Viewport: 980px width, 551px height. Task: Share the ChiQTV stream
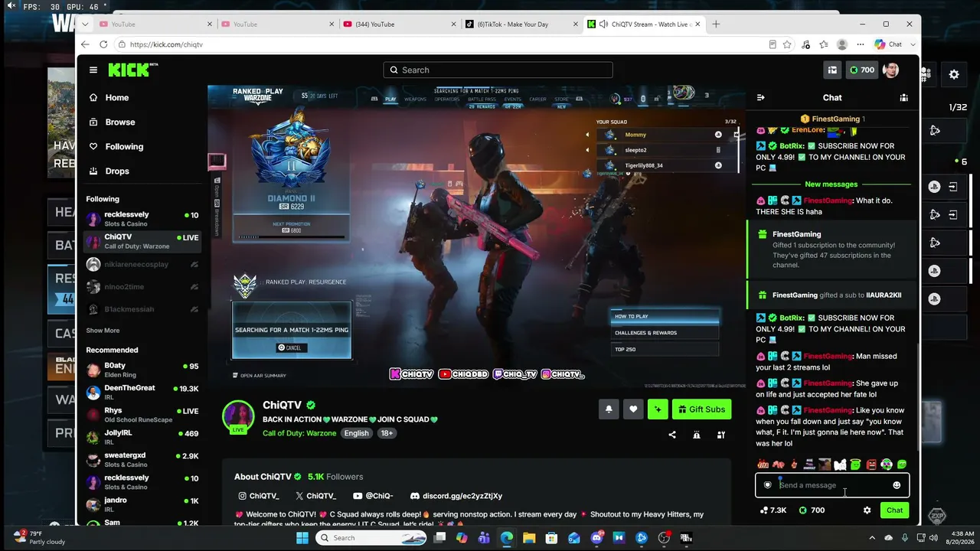click(x=672, y=435)
